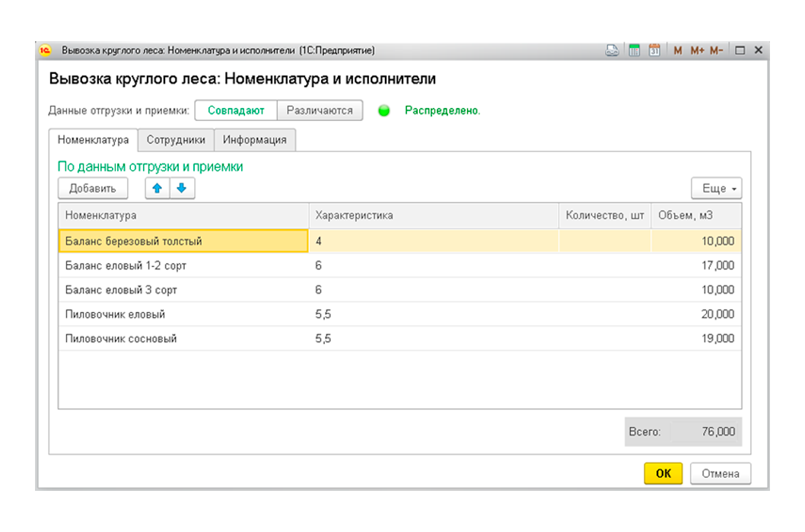The image size is (805, 532).
Task: Click the Добавить button
Action: click(93, 189)
